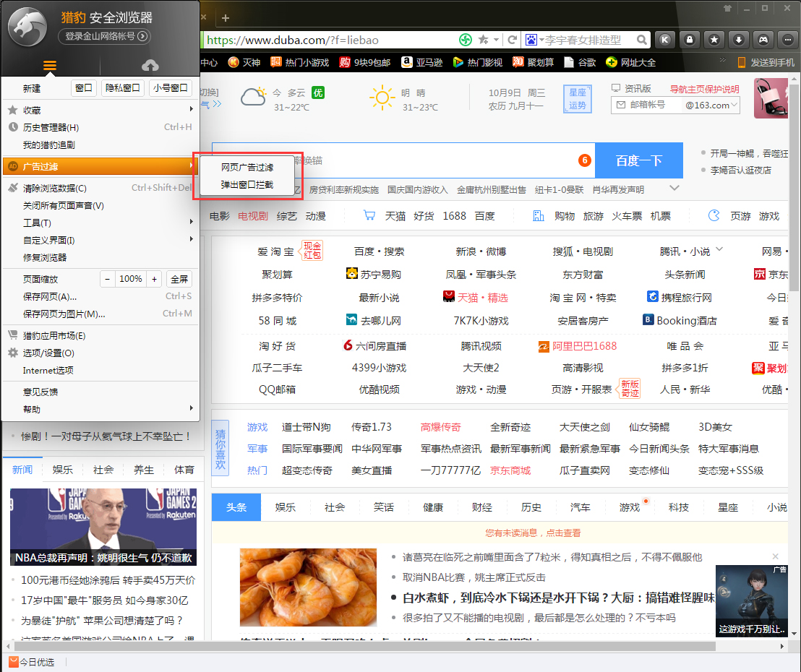Open the game center gamepad icon
801x672 pixels.
pos(763,40)
